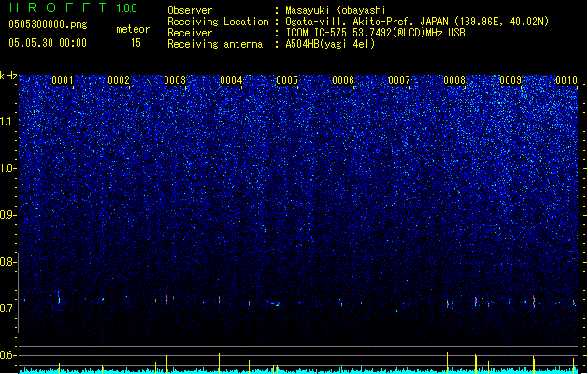
Task: Click time marker 0006
Action: [x=343, y=80]
